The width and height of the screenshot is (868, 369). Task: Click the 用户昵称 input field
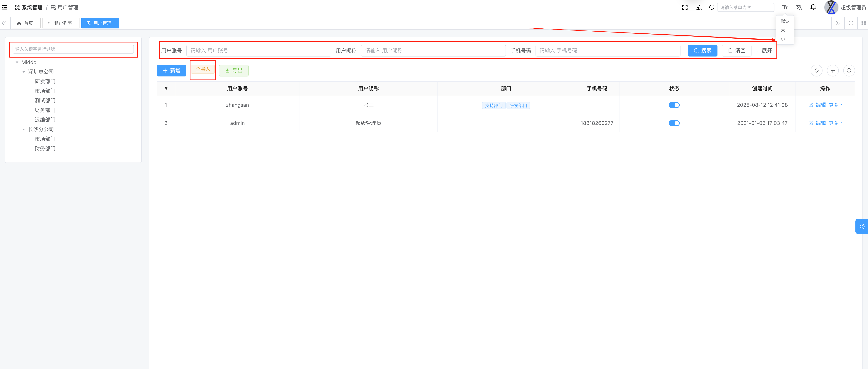click(x=433, y=50)
